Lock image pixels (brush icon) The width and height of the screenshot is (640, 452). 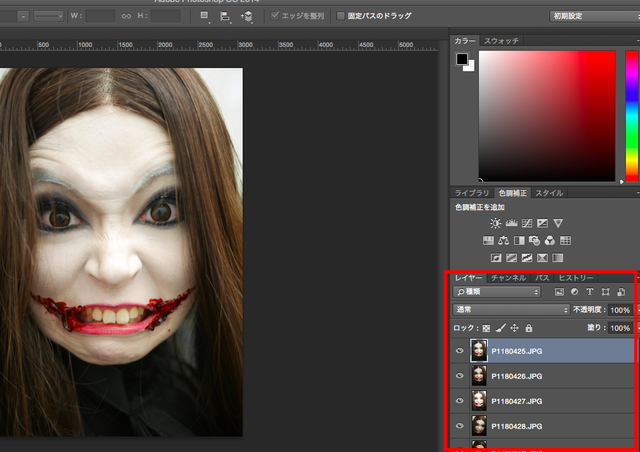501,327
